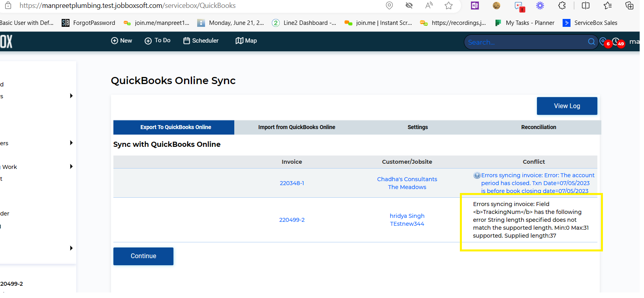Viewport: 644px width, 298px height.
Task: Open TEstnew344 jobsite link
Action: click(x=407, y=224)
